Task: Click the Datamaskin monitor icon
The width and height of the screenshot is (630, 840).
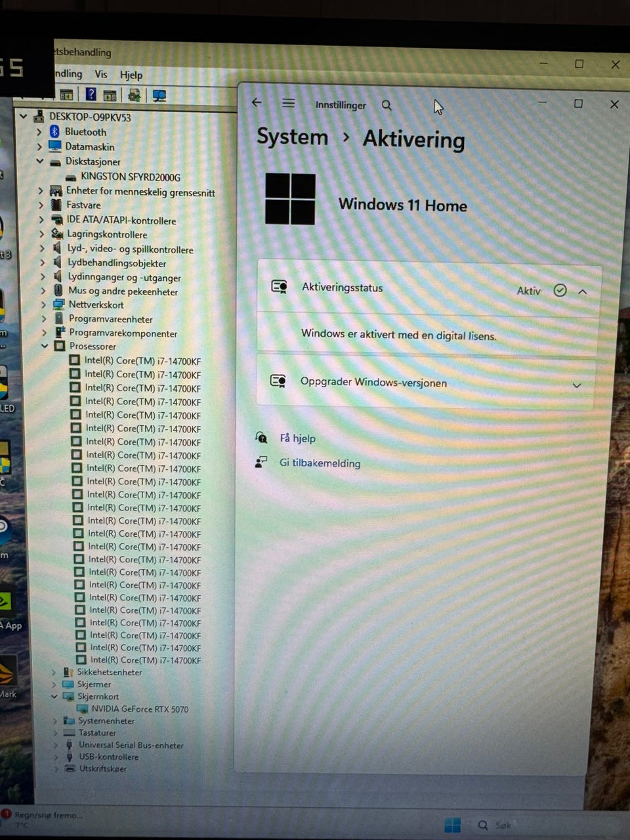Action: [x=55, y=146]
